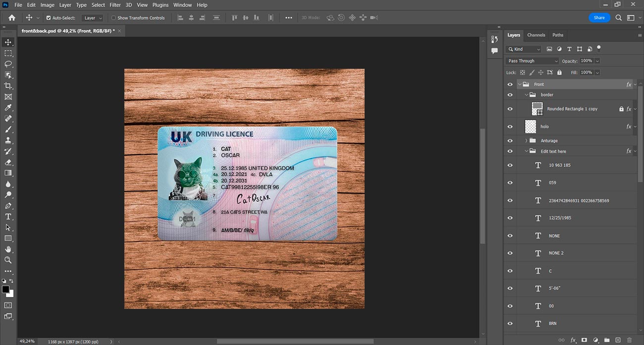Enable Show Transform Controls checkbox
The height and width of the screenshot is (345, 644).
[113, 18]
